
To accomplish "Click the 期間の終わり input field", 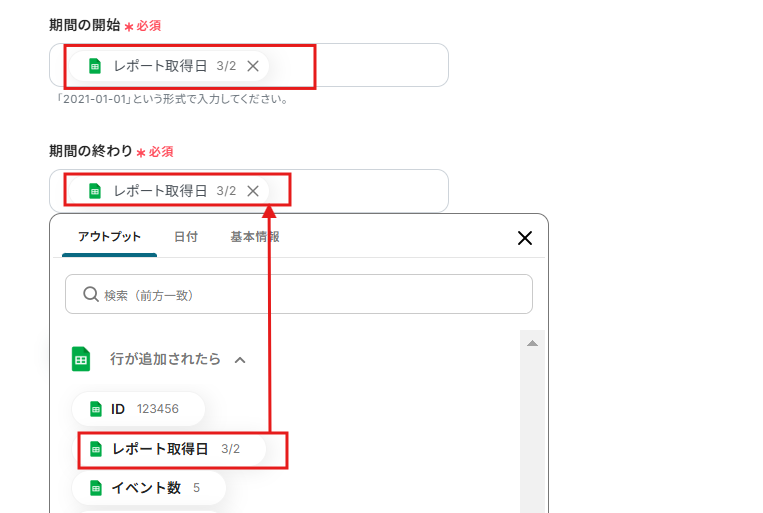I will tap(249, 191).
